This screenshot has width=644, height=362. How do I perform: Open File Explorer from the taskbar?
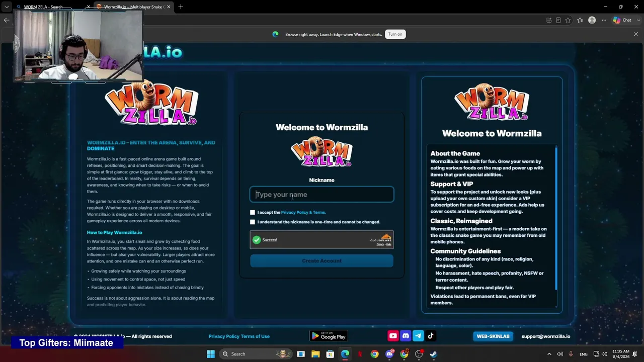[x=315, y=354]
